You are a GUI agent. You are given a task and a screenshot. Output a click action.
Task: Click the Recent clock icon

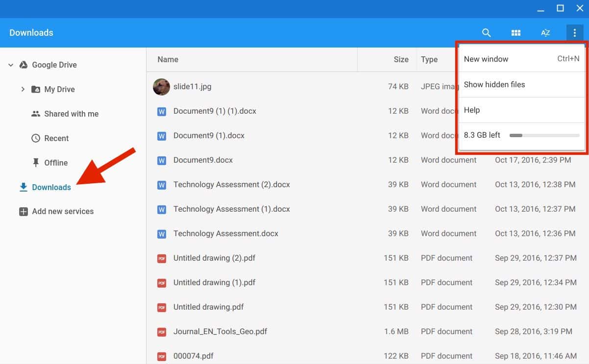click(36, 138)
